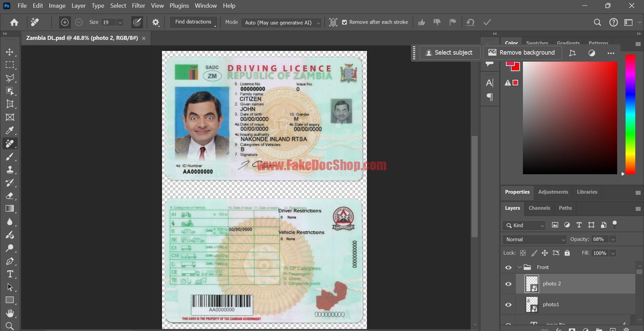Open the Search icon in options bar
Viewport: 644px width, 331px height.
coord(597,22)
